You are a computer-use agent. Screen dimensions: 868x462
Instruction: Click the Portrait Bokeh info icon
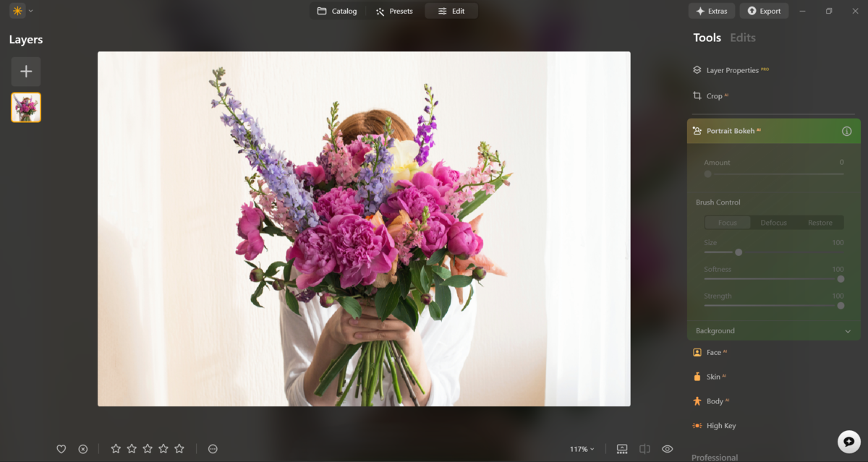[846, 131]
